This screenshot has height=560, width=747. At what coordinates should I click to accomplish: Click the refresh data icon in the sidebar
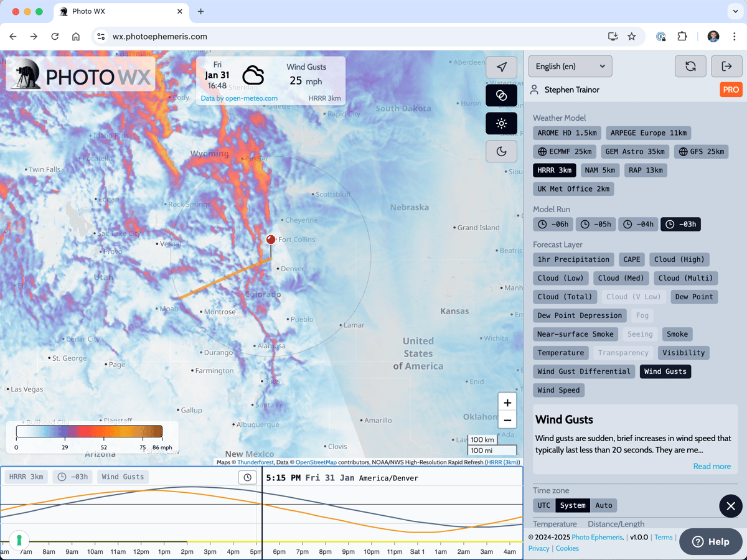(x=690, y=67)
